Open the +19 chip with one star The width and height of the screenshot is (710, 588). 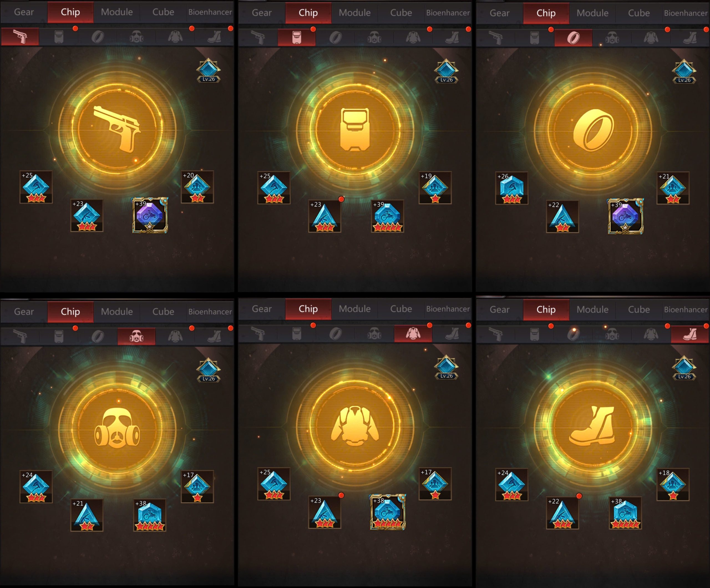(x=435, y=188)
